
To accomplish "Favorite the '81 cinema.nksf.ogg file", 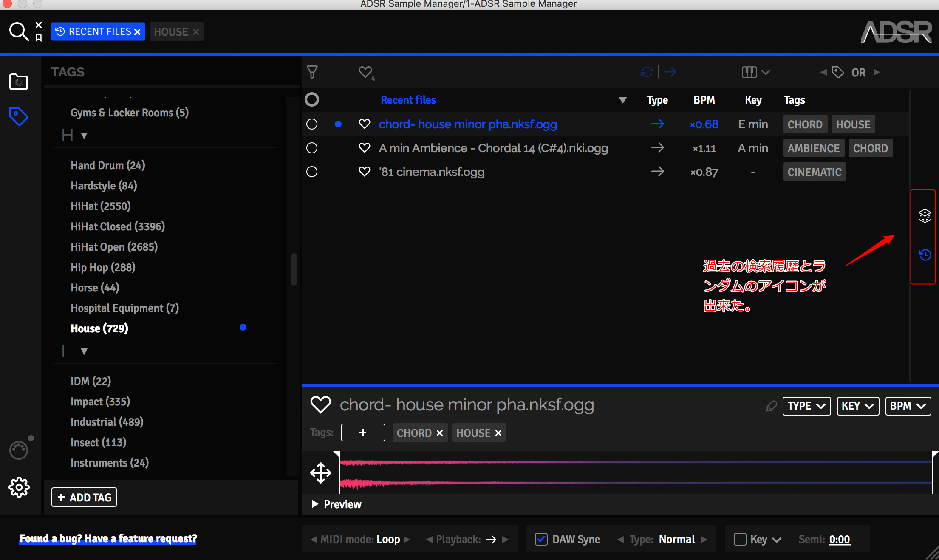I will pyautogui.click(x=364, y=172).
